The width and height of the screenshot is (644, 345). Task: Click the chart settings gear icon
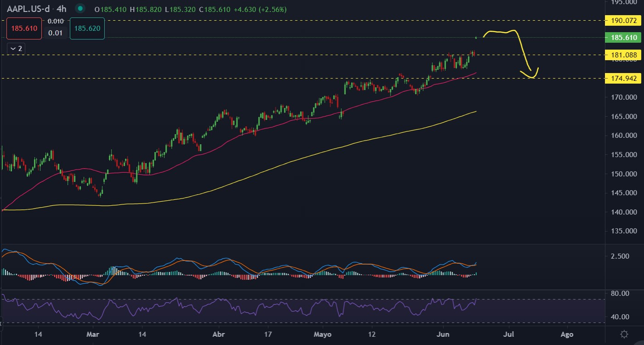pyautogui.click(x=624, y=334)
